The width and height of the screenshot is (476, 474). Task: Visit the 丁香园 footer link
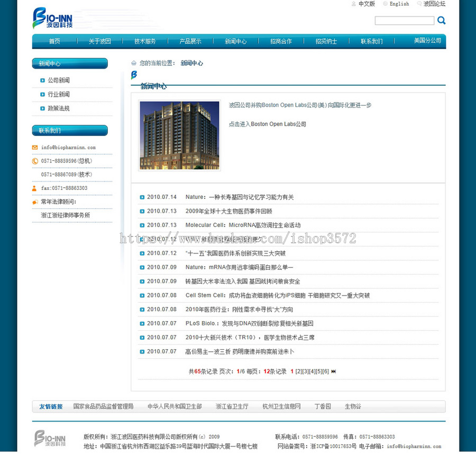[x=322, y=406]
